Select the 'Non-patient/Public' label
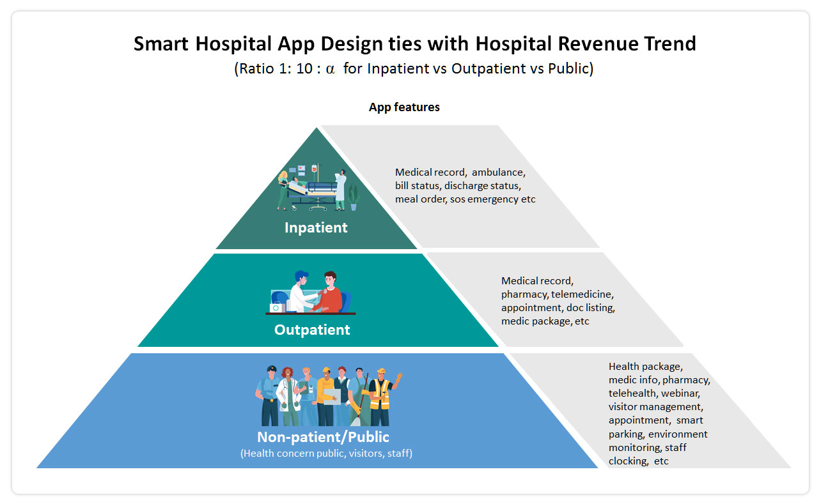Image resolution: width=821 pixels, height=504 pixels. [x=323, y=437]
